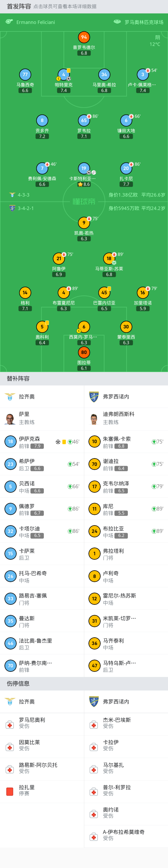Tap the number 9 badge above 凯奥-若热
Viewport: 168px width, 868px height.
point(84,222)
